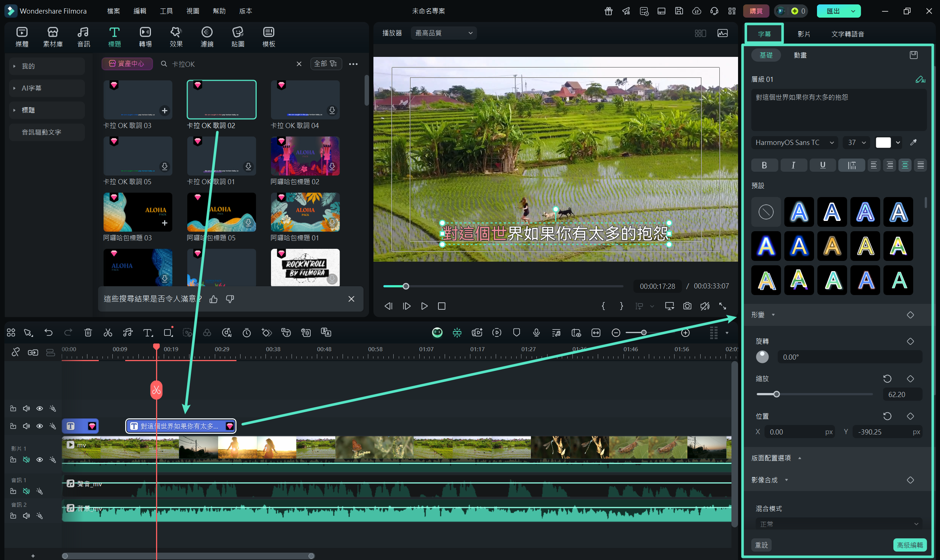This screenshot has height=560, width=940.
Task: Switch to the 動畫 sub-tab
Action: (800, 55)
